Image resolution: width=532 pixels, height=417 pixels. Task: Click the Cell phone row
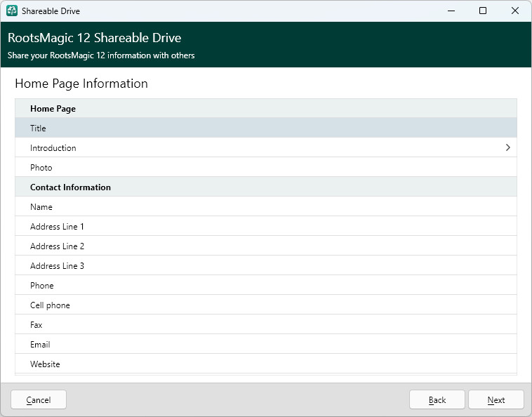266,305
